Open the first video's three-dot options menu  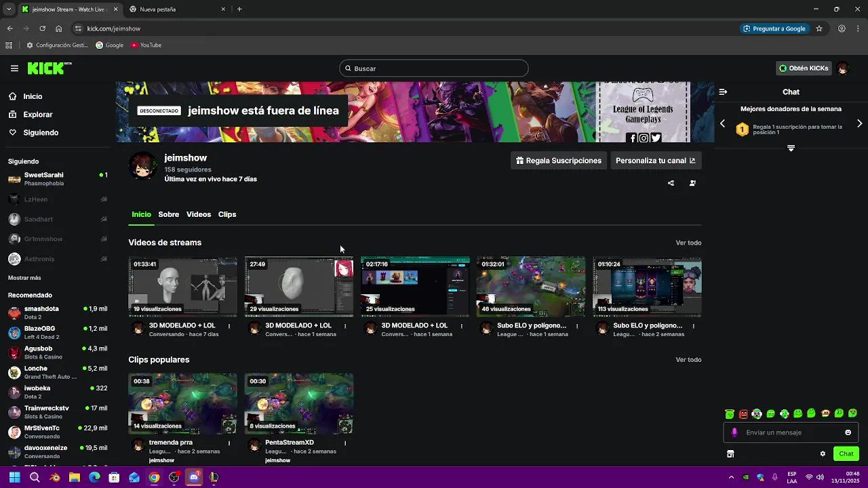coord(229,326)
